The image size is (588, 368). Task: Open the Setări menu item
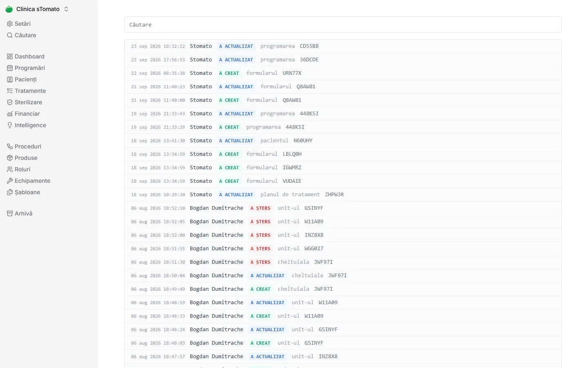click(x=49, y=24)
